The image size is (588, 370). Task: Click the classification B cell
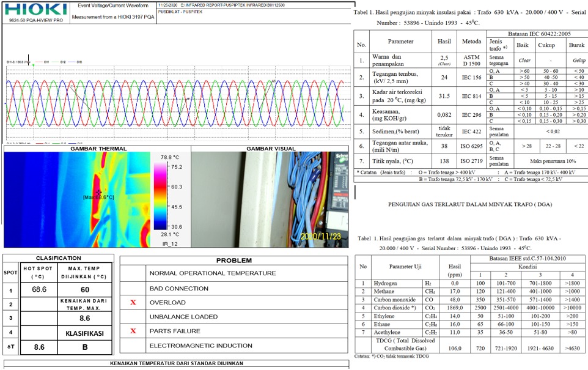click(x=84, y=346)
